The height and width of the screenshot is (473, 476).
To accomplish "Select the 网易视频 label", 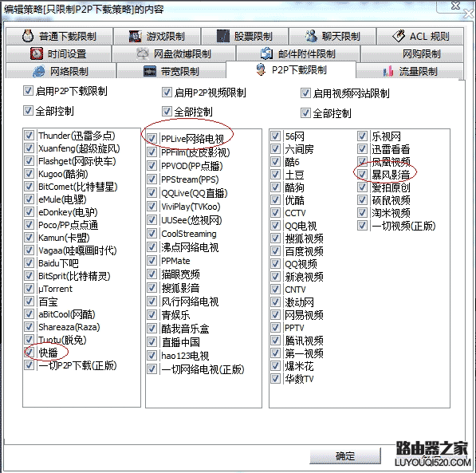I will [x=304, y=315].
